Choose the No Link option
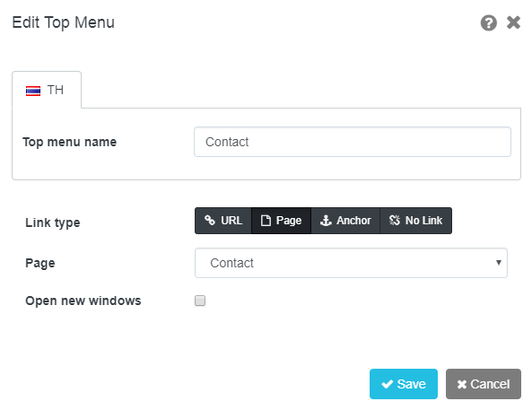Image resolution: width=532 pixels, height=410 pixels. pyautogui.click(x=415, y=221)
